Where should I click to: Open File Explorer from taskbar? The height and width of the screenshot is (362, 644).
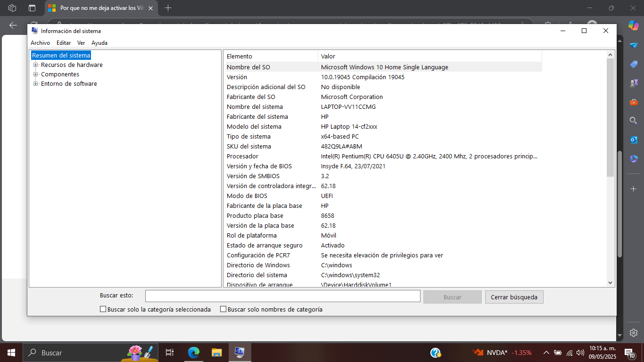click(x=216, y=353)
